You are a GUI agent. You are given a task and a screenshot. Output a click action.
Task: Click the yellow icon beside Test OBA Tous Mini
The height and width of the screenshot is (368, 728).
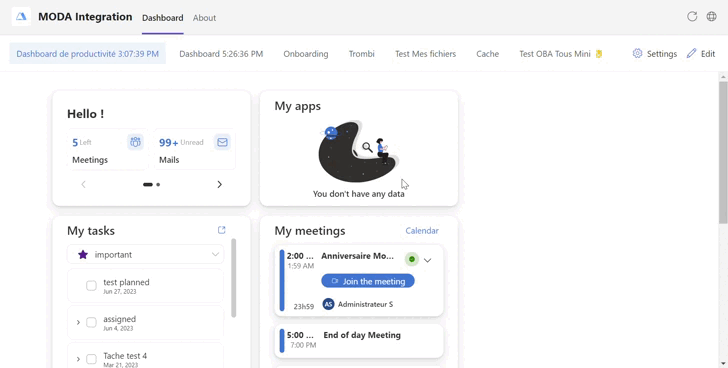[x=599, y=54]
